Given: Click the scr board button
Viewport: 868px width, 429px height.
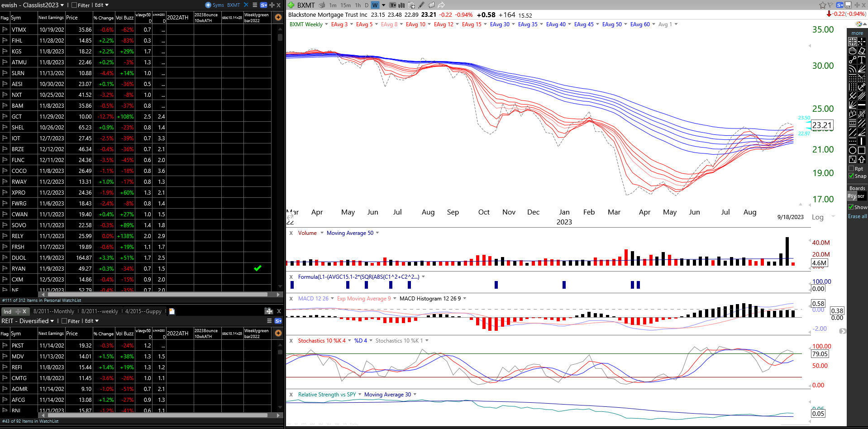Looking at the screenshot, I should click(861, 196).
